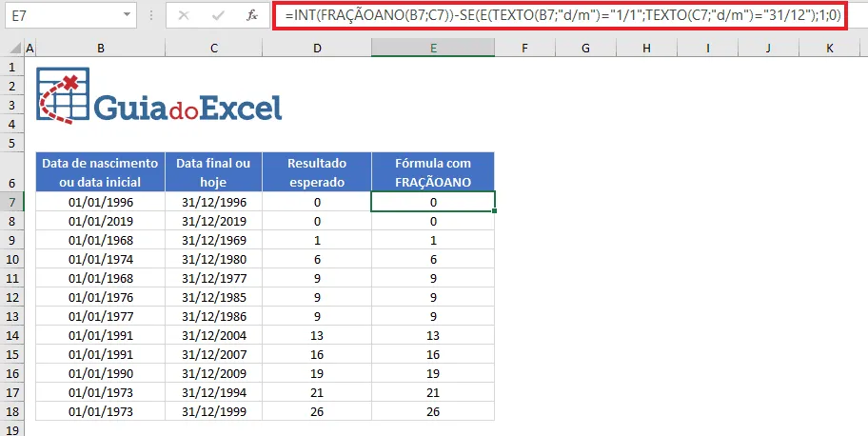Select column B header
The height and width of the screenshot is (436, 868).
click(x=101, y=49)
